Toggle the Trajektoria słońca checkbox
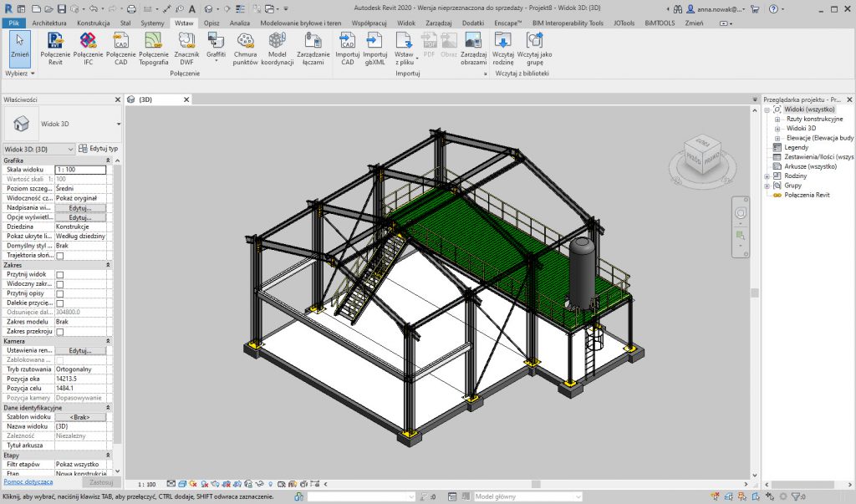This screenshot has width=856, height=504. (x=59, y=256)
